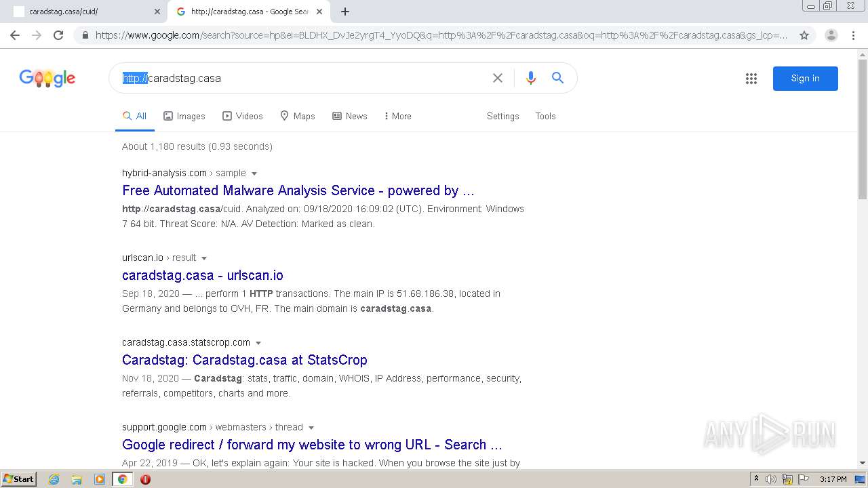The width and height of the screenshot is (868, 488).
Task: Reload the current Google search page
Action: 58,35
